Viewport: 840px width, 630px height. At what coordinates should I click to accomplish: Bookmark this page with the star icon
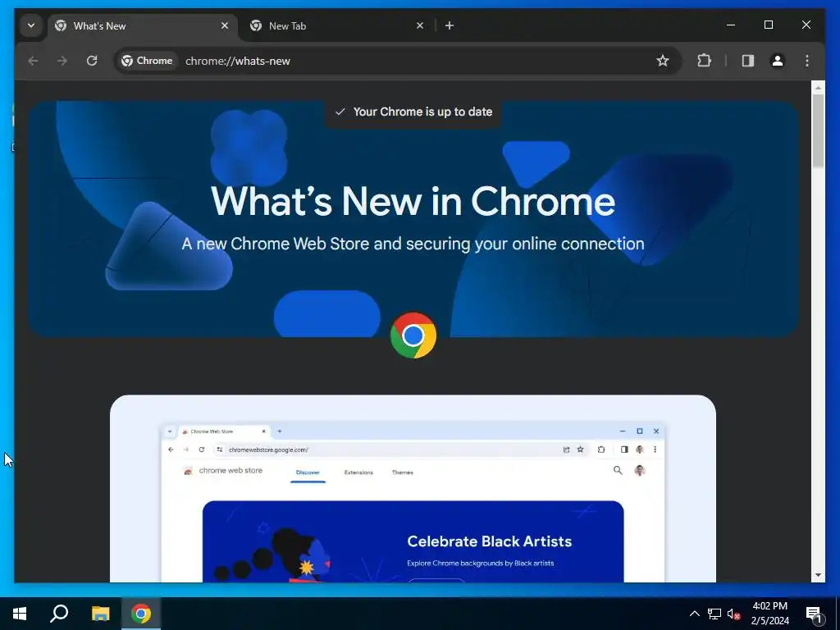point(663,61)
